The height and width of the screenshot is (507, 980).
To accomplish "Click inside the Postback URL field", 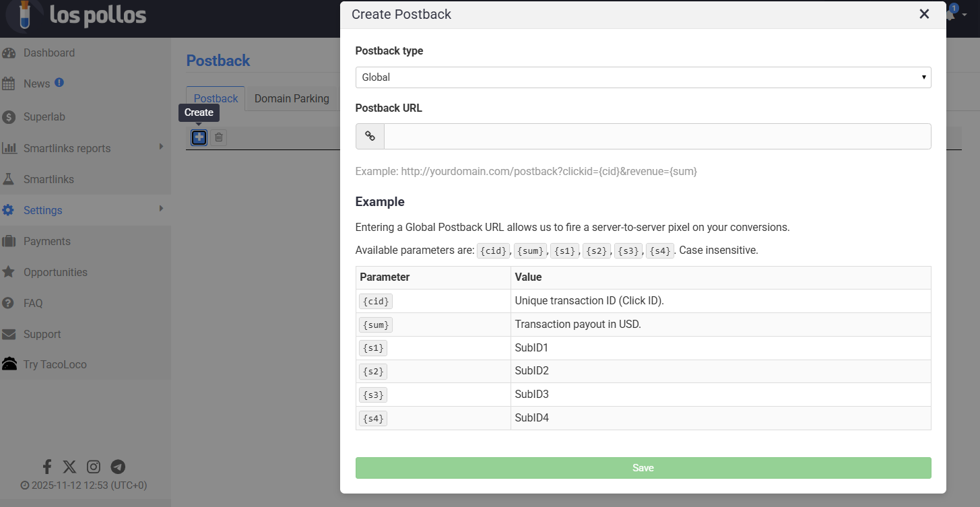I will [657, 136].
